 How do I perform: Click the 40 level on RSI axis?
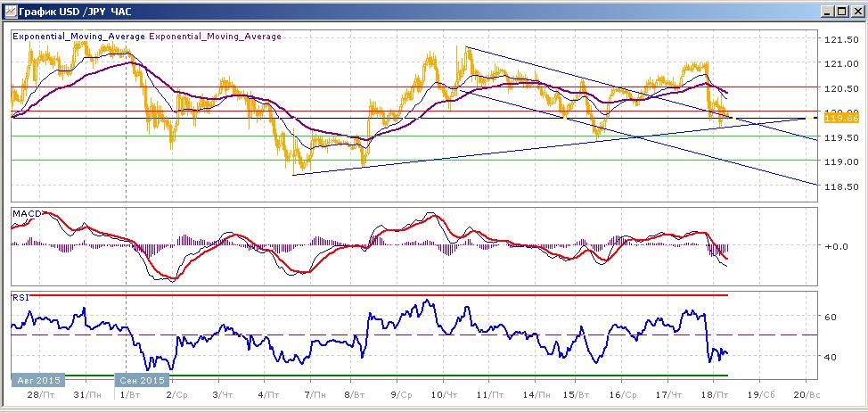829,357
